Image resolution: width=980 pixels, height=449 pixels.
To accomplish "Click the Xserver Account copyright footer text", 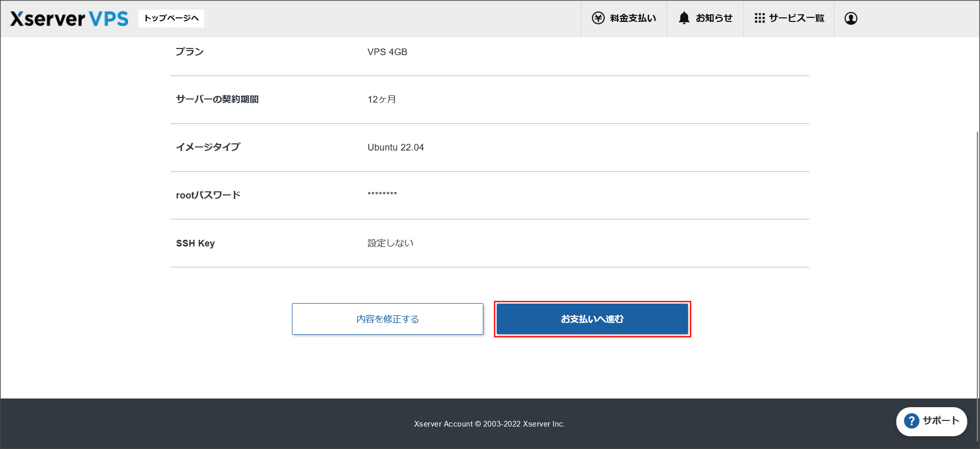I will point(489,424).
